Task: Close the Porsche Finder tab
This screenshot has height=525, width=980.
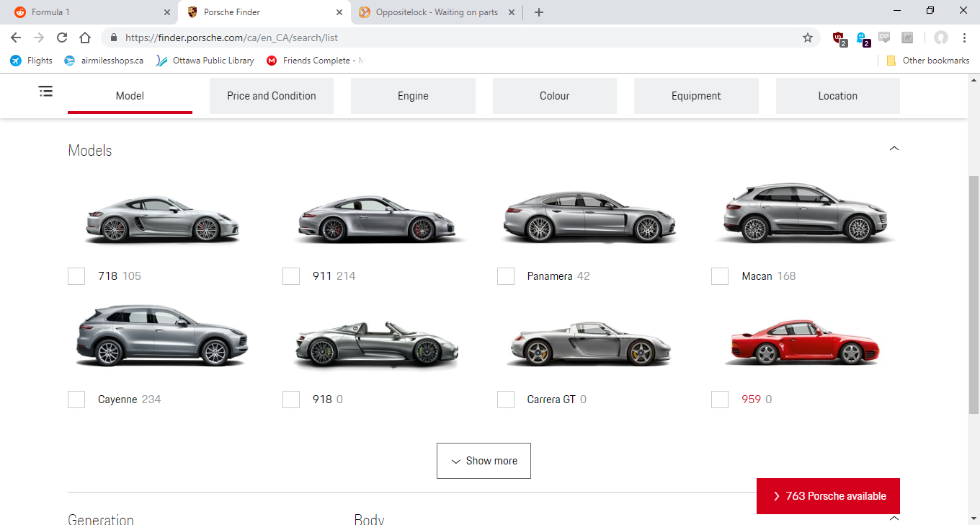Action: (x=339, y=12)
